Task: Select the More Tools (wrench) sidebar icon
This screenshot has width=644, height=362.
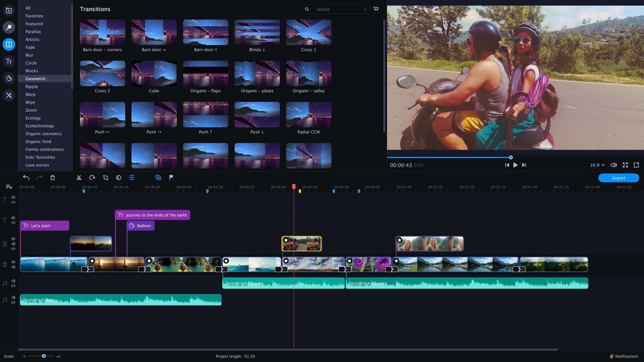Action: 9,95
